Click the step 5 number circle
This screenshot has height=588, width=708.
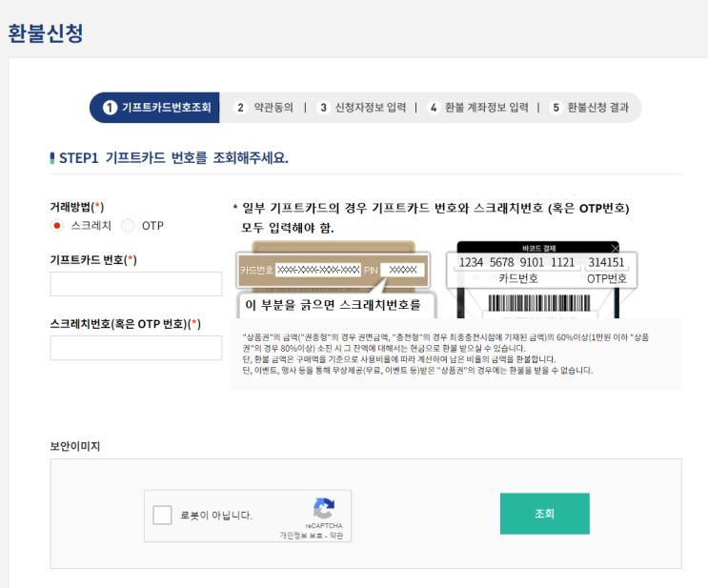556,108
